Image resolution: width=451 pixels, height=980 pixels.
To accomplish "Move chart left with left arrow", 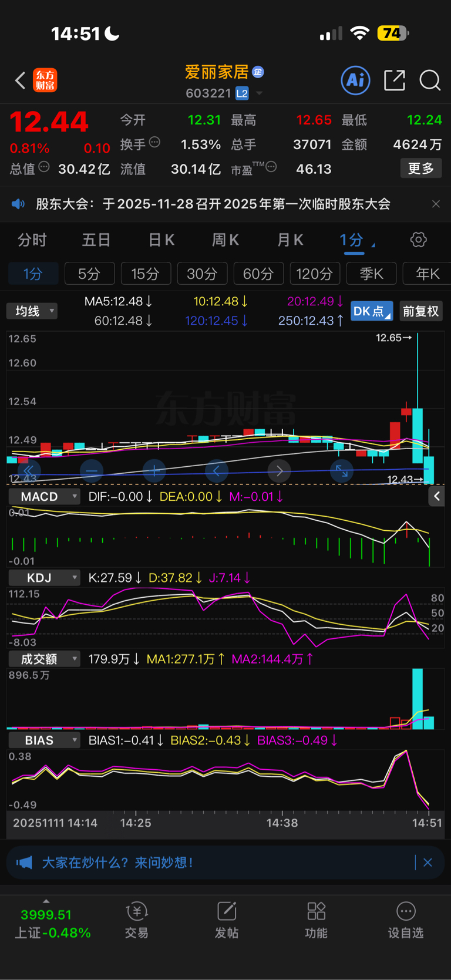I will pos(217,470).
